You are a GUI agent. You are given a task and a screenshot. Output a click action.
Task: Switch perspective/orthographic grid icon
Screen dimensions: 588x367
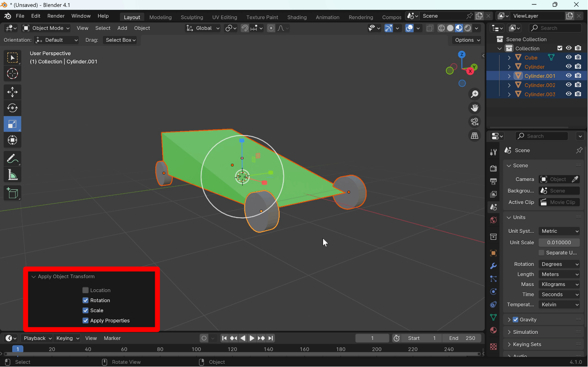coord(475,136)
